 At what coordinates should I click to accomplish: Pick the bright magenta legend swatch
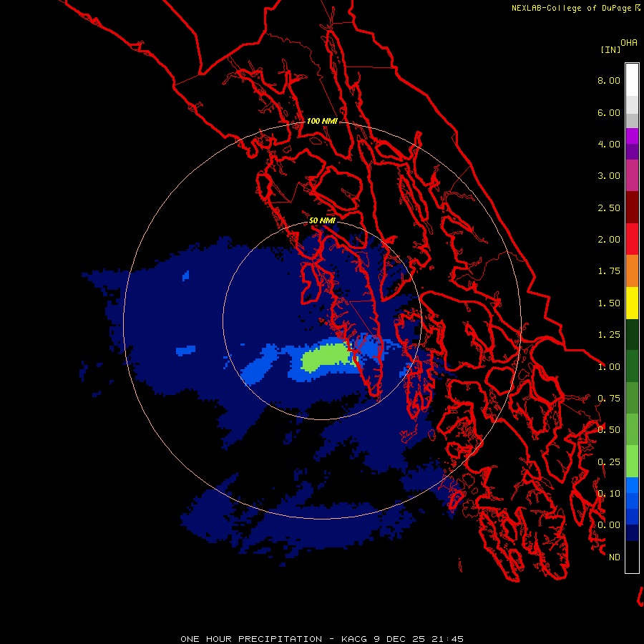pyautogui.click(x=632, y=136)
